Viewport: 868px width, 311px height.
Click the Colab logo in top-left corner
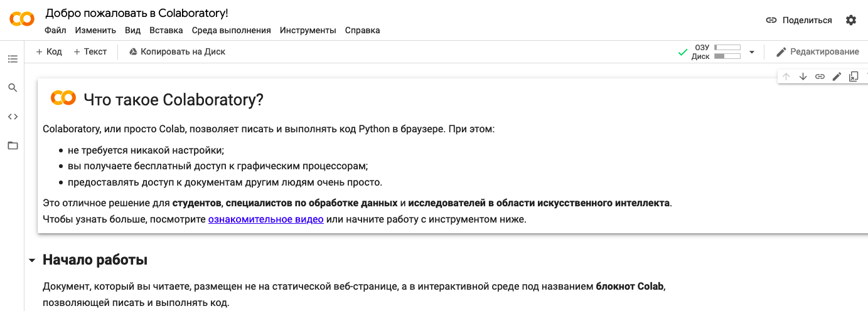pos(22,19)
